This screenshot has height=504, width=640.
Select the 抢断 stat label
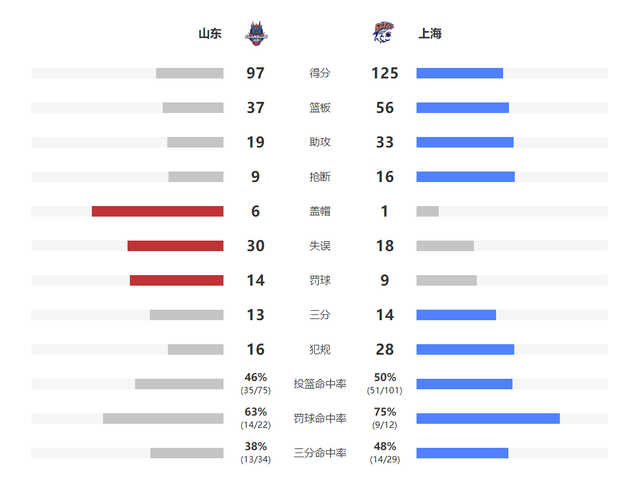(x=320, y=177)
